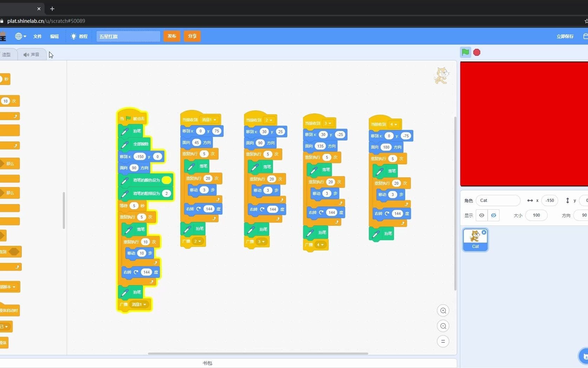Zoom out the script workspace
The width and height of the screenshot is (588, 368).
click(443, 326)
